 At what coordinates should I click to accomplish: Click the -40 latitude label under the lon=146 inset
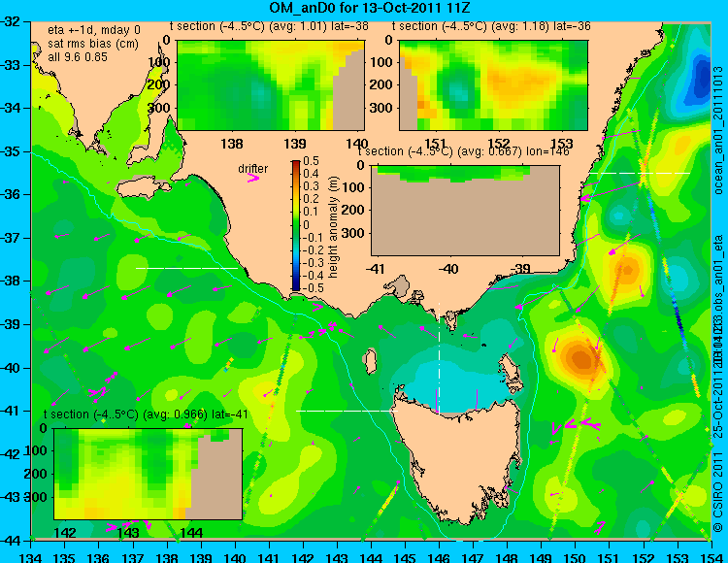point(448,269)
